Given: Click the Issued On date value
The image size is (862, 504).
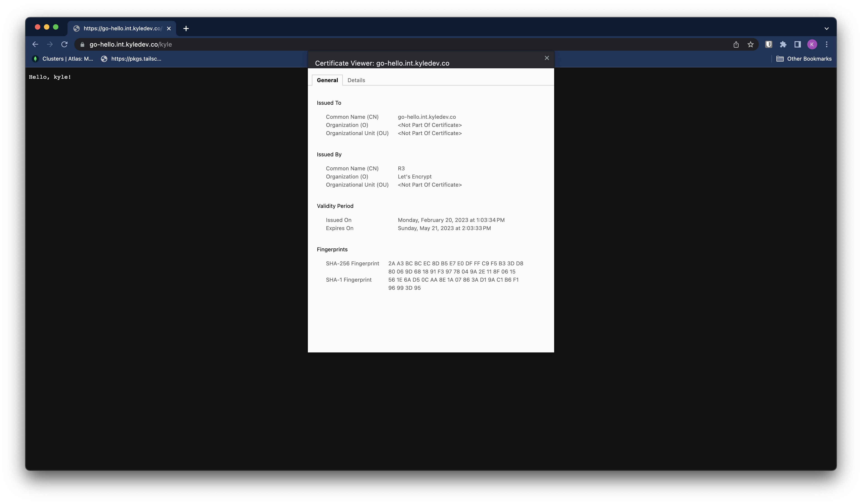Looking at the screenshot, I should click(x=451, y=220).
